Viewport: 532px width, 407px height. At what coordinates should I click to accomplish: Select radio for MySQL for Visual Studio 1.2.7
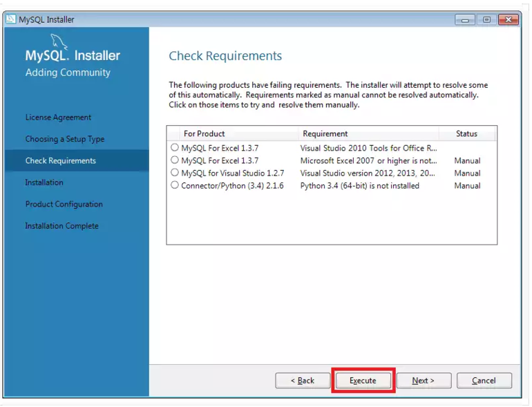(174, 173)
